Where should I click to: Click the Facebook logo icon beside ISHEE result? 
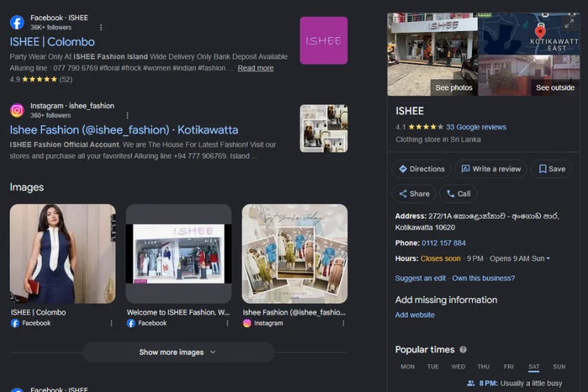point(17,23)
